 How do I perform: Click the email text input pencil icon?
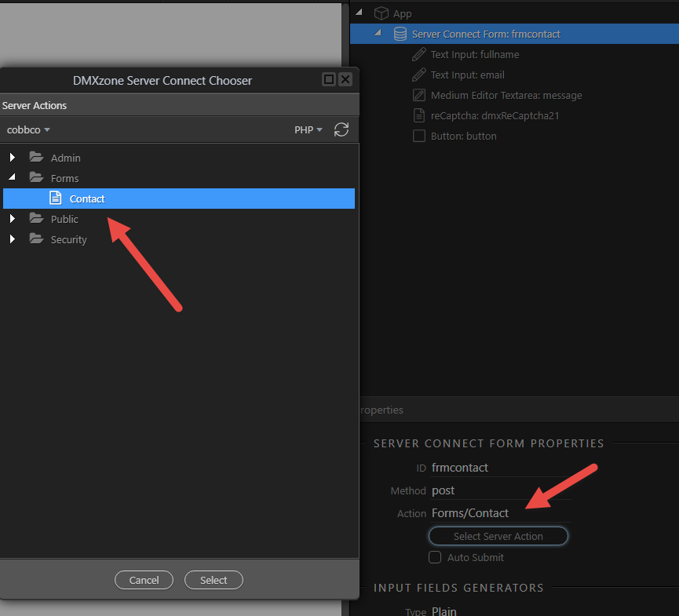point(418,75)
